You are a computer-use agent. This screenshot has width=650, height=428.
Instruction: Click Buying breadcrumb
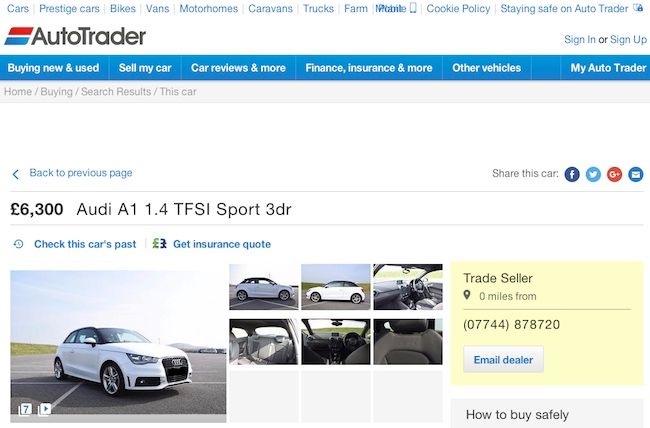point(56,92)
